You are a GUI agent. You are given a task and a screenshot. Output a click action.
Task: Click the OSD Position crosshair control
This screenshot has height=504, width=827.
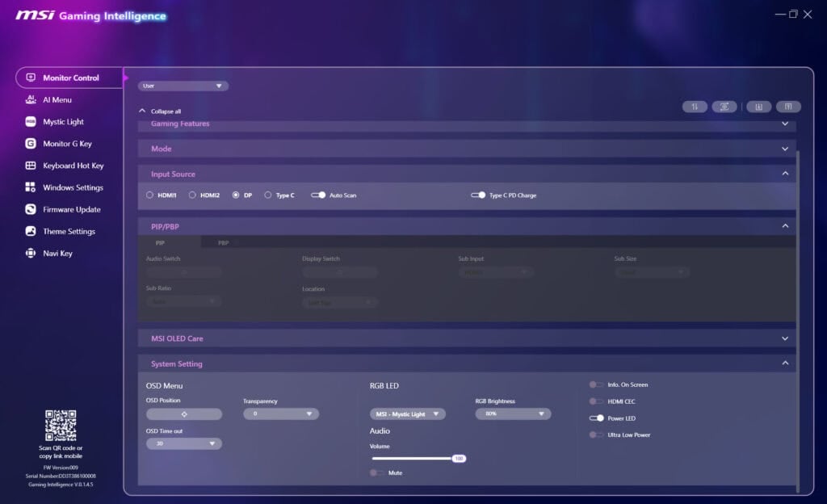coord(184,414)
